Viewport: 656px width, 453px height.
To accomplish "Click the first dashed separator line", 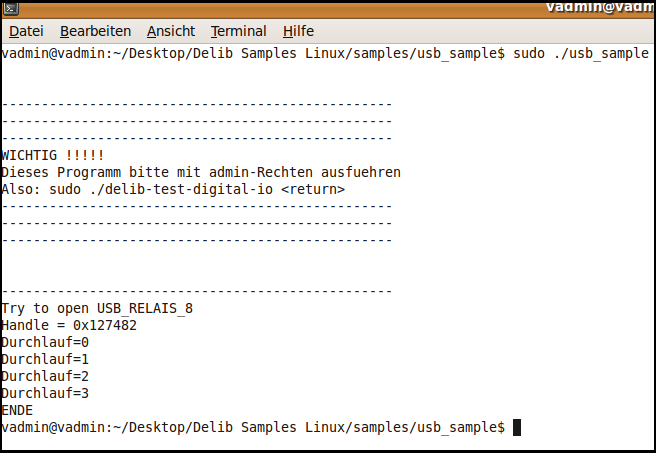I will (197, 104).
